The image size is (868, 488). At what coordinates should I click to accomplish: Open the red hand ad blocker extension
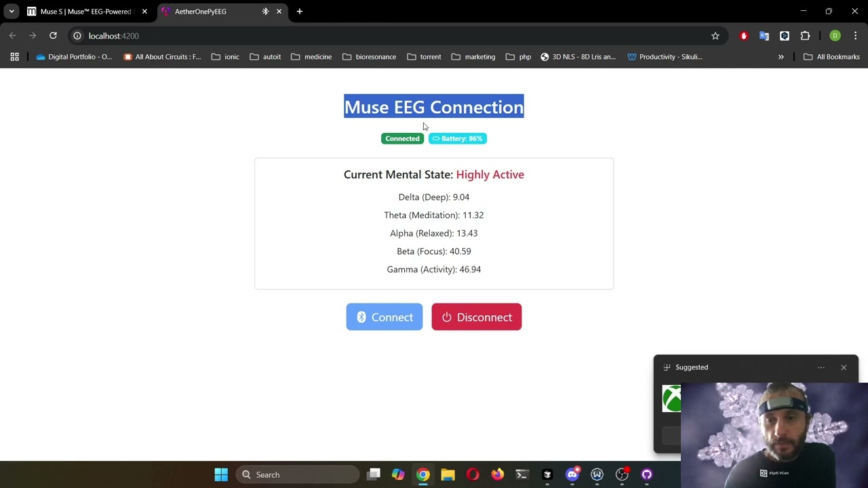[744, 36]
